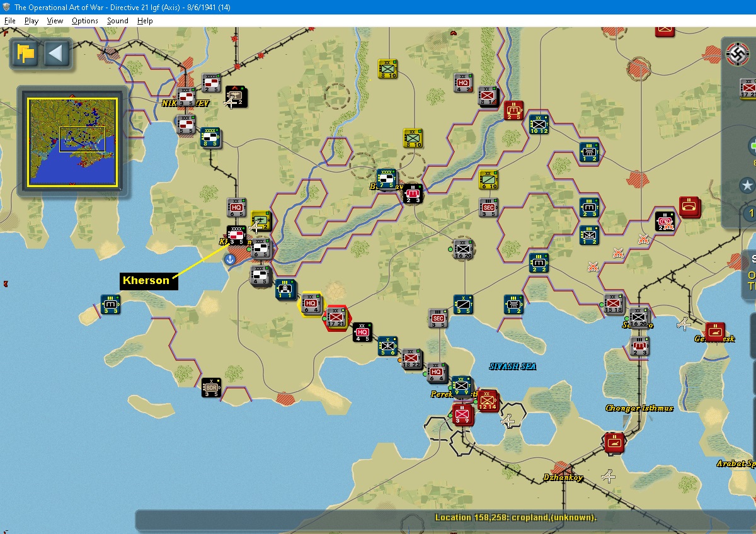Select the red-outlined 17-21 infantry division on the map
This screenshot has height=534, width=756.
336,318
